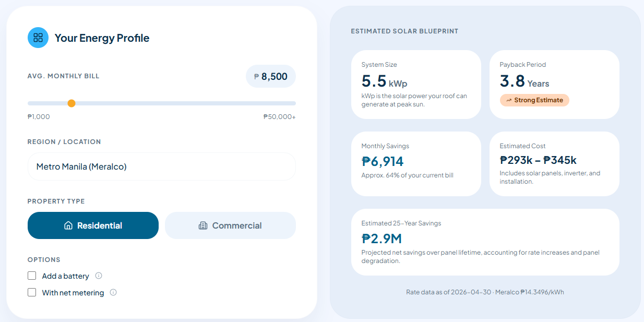Click the house icon on Residential

click(68, 225)
